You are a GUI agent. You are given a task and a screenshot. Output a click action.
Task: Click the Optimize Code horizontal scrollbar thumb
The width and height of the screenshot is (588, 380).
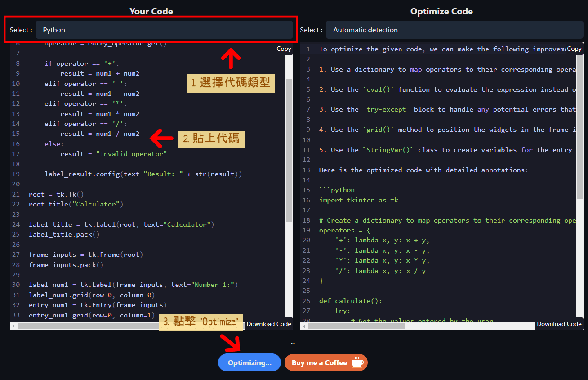355,326
